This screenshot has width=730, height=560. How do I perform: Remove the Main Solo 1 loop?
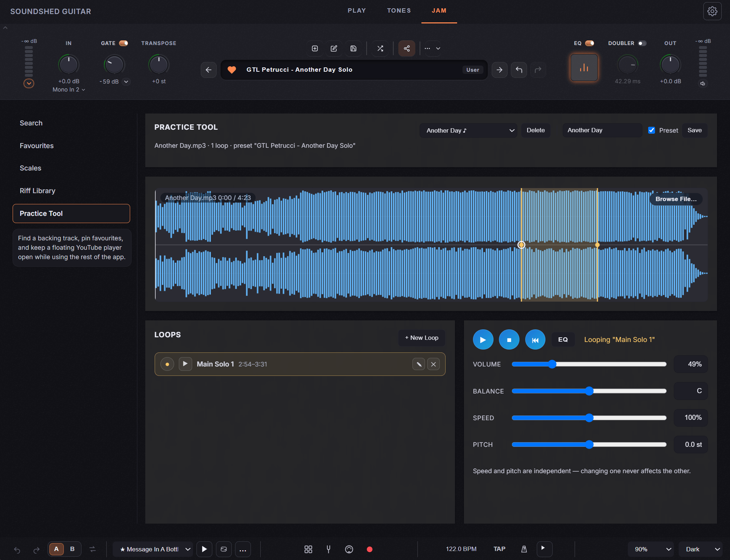tap(433, 364)
